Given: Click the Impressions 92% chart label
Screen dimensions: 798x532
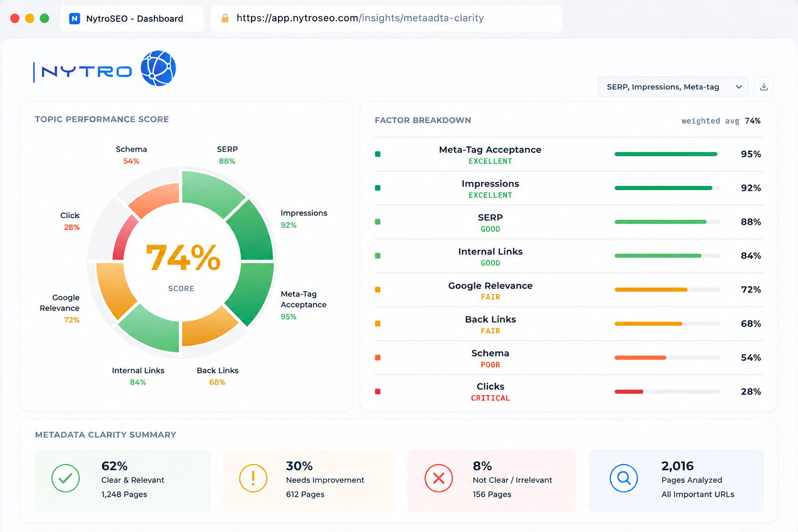Looking at the screenshot, I should (304, 219).
